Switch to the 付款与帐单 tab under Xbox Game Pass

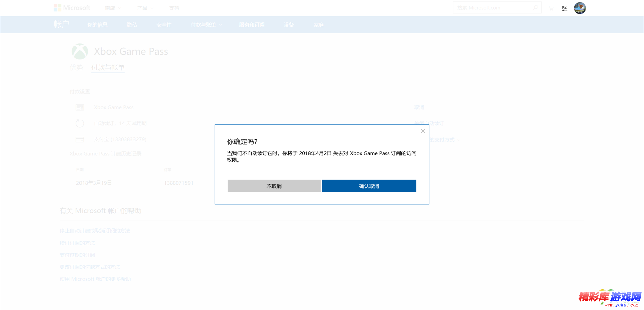coord(108,67)
